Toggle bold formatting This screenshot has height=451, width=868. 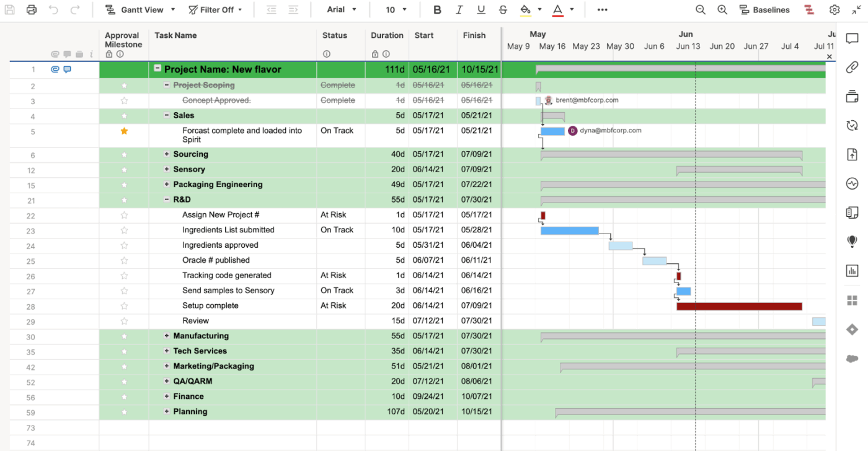436,9
